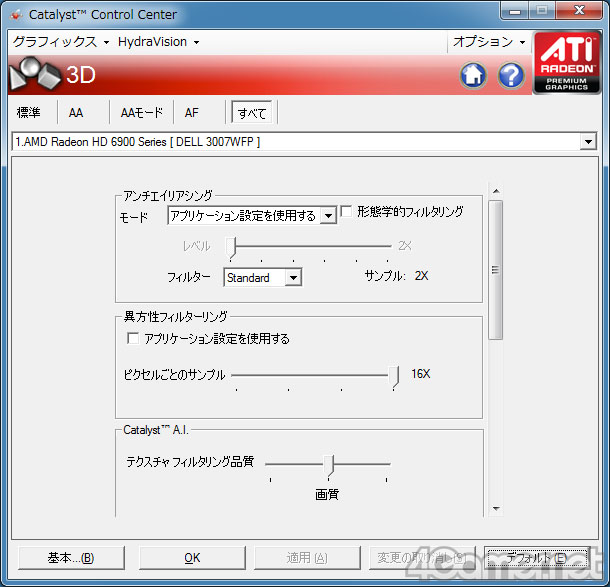The image size is (610, 587).
Task: Click the Home icon in the header
Action: pyautogui.click(x=473, y=75)
